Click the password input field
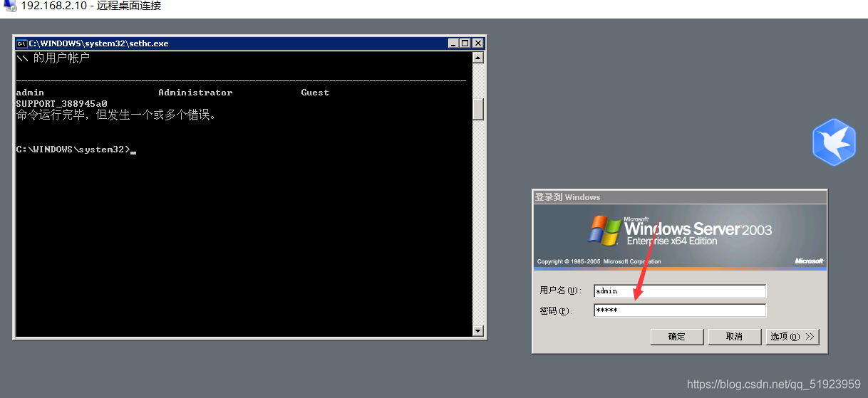Viewport: 868px width, 398px height. pyautogui.click(x=680, y=310)
